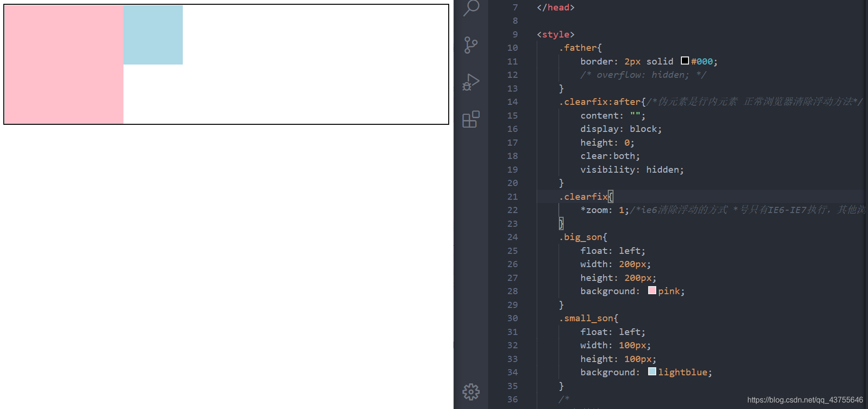Screen dimensions: 868x409
Task: Click the light blue small_son box in preview
Action: [153, 35]
